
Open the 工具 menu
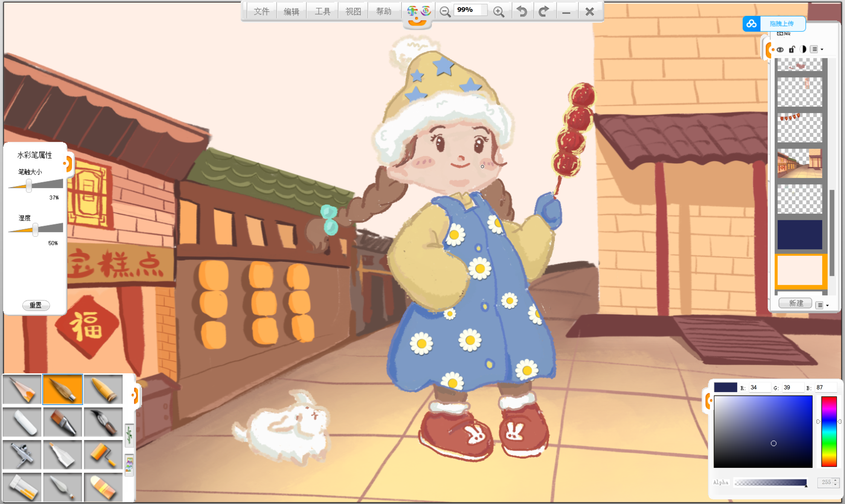point(322,12)
